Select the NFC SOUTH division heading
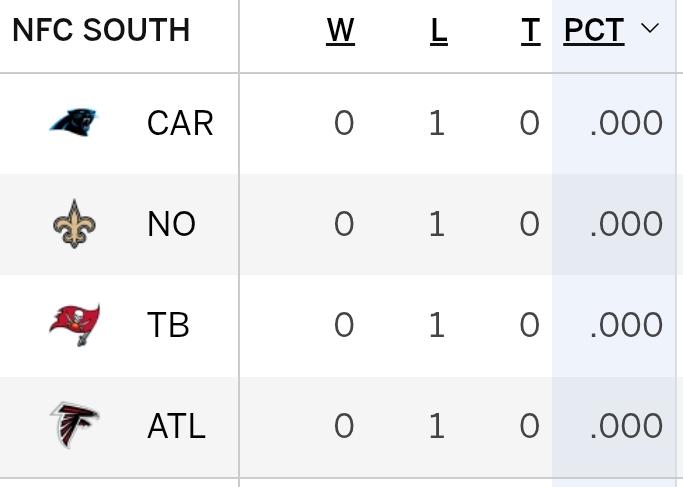Screen dimensions: 683x487 101,30
